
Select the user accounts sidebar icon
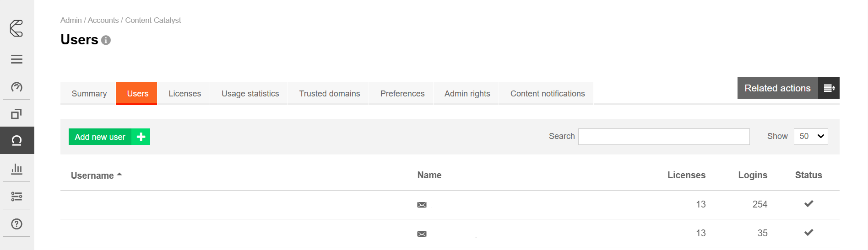(16, 141)
